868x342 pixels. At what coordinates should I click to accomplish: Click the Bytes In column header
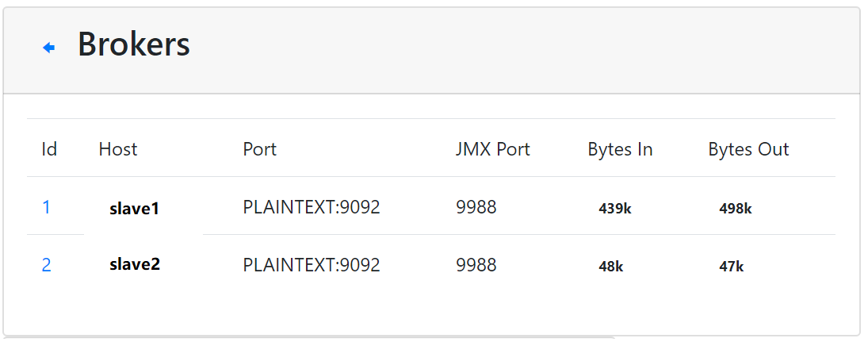(x=620, y=149)
